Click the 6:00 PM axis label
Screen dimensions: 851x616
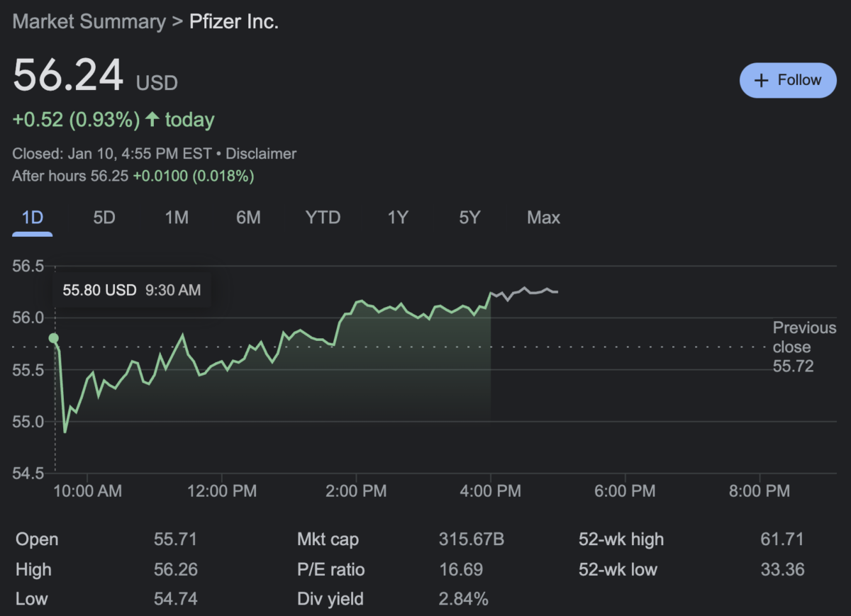coord(625,491)
